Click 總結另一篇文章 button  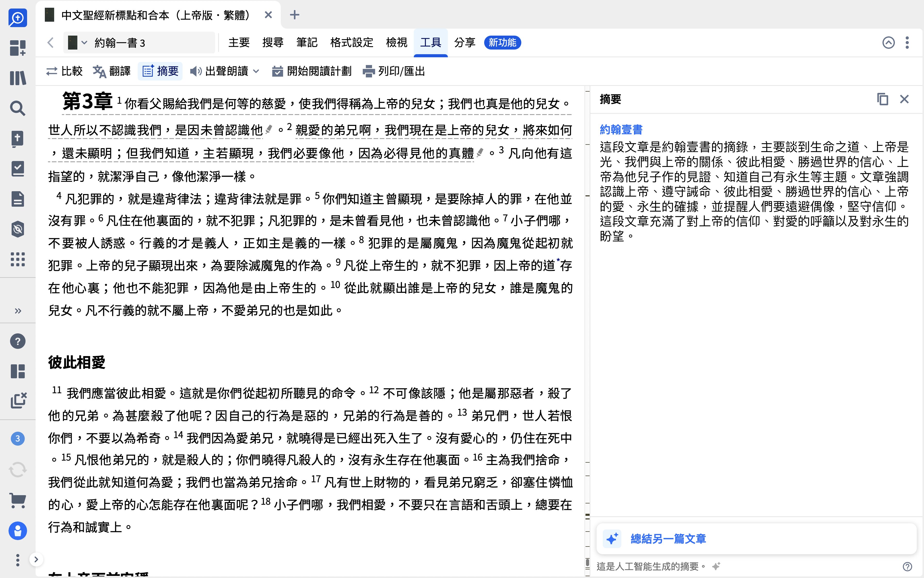click(756, 539)
